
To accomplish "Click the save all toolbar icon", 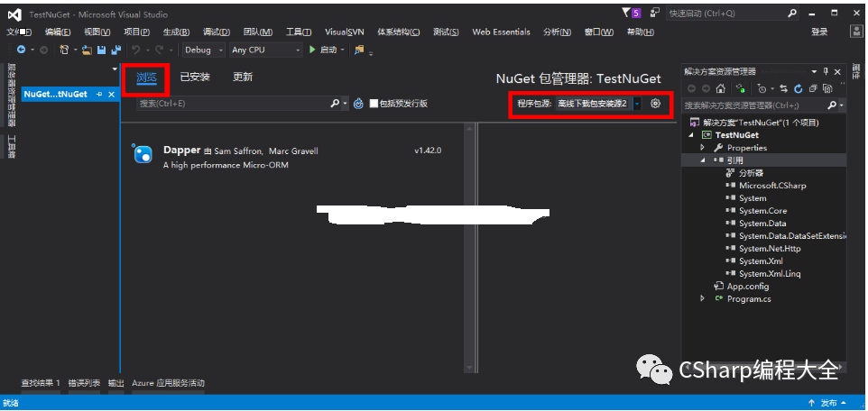I will click(116, 50).
